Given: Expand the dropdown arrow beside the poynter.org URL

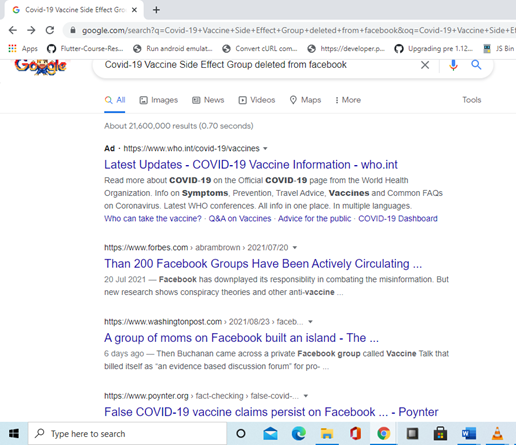Looking at the screenshot, I should [306, 396].
